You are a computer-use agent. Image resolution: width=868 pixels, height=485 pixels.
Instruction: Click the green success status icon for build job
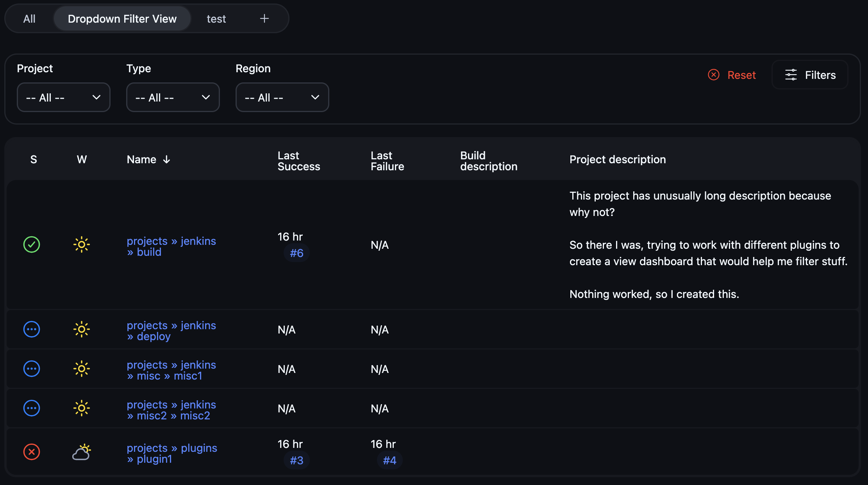pos(32,245)
